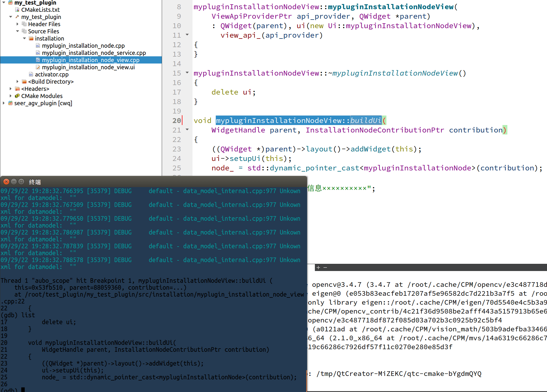547x392 pixels.
Task: Minimize the terminal window
Action: [14, 182]
